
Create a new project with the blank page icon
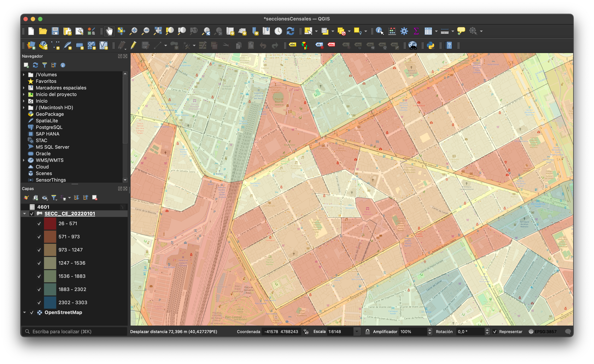31,31
